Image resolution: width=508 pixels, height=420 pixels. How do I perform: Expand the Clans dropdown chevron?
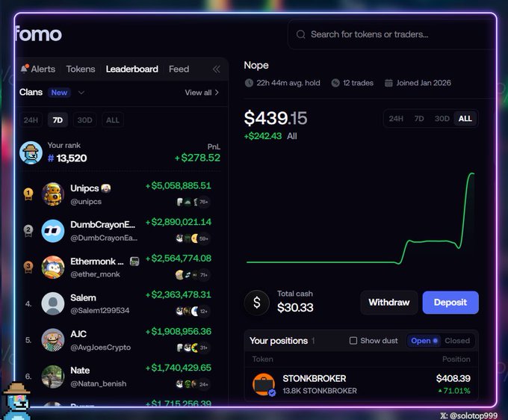[x=81, y=93]
